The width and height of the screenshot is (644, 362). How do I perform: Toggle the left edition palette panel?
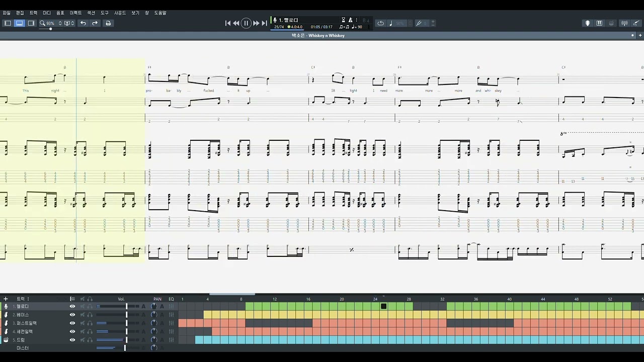point(8,23)
